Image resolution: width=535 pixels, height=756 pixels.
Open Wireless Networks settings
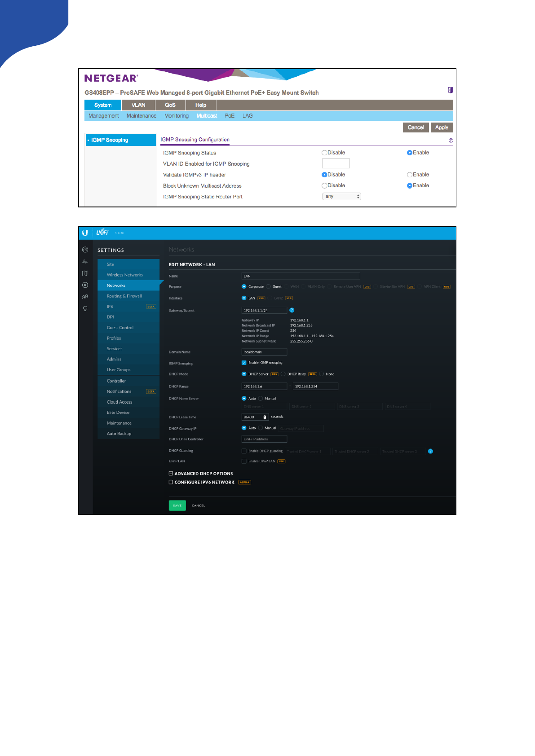coord(128,275)
